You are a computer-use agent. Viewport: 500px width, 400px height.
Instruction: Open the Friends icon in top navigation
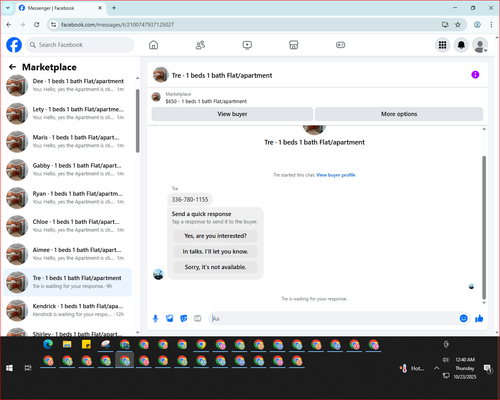(x=200, y=45)
